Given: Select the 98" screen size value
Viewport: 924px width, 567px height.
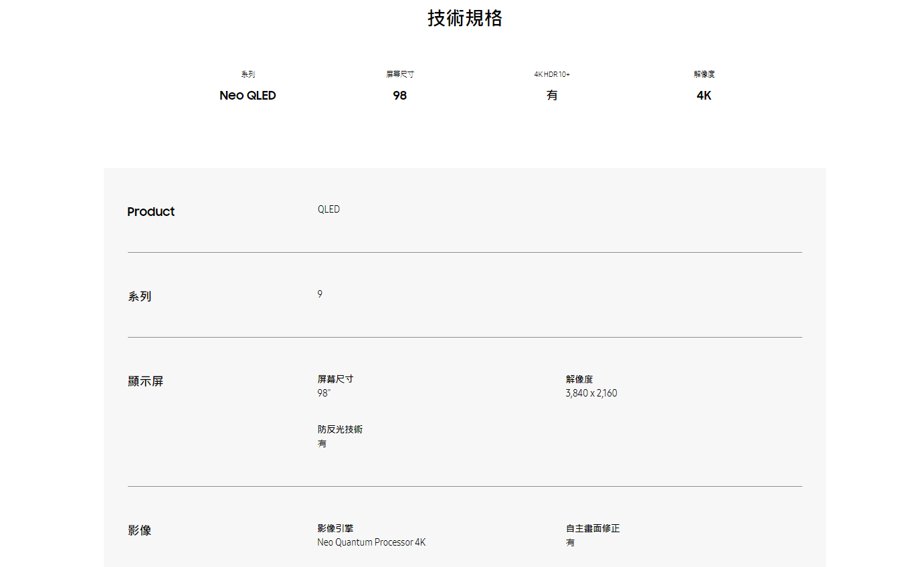Looking at the screenshot, I should point(324,393).
